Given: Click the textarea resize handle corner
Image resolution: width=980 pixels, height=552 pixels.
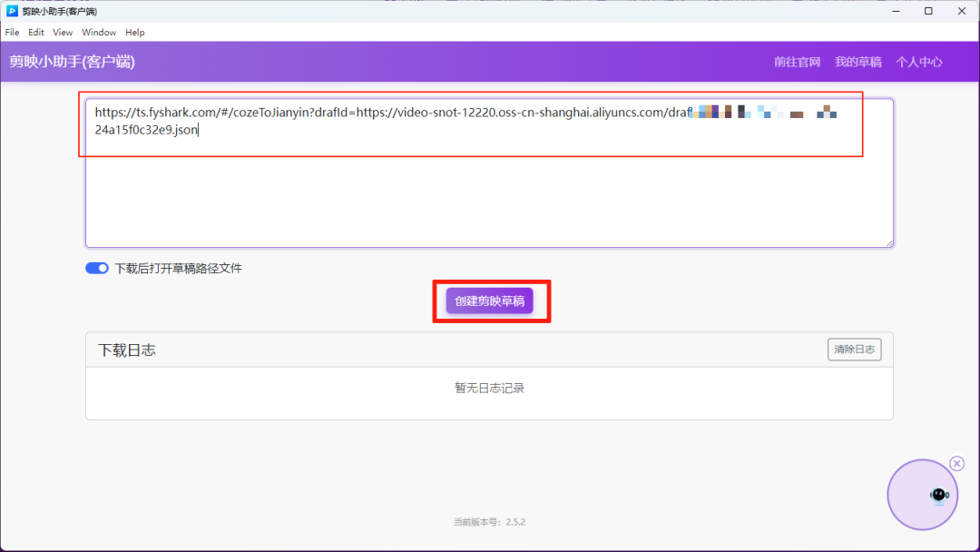Looking at the screenshot, I should click(889, 243).
